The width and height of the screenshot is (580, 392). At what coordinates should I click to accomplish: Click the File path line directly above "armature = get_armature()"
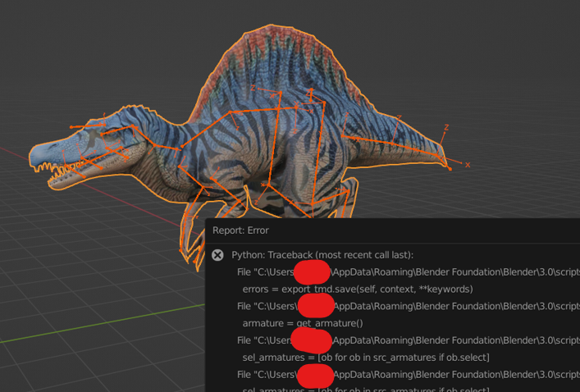click(x=409, y=306)
